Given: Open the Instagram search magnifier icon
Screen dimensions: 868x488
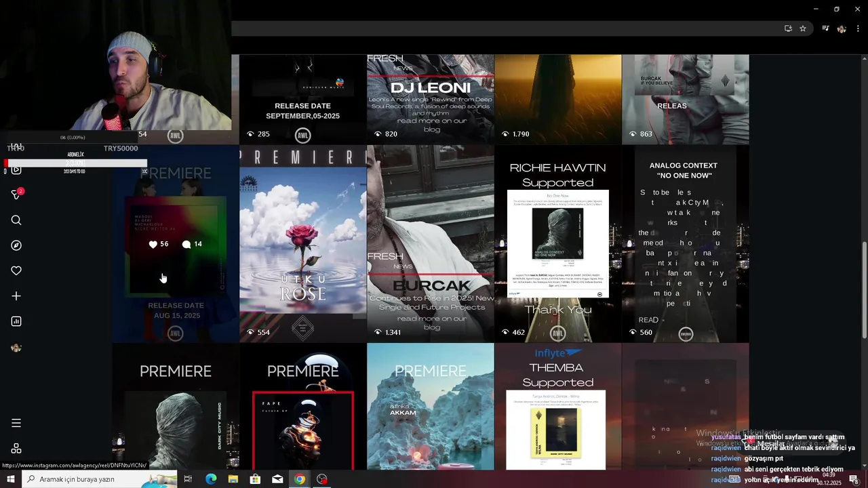Looking at the screenshot, I should 16,220.
